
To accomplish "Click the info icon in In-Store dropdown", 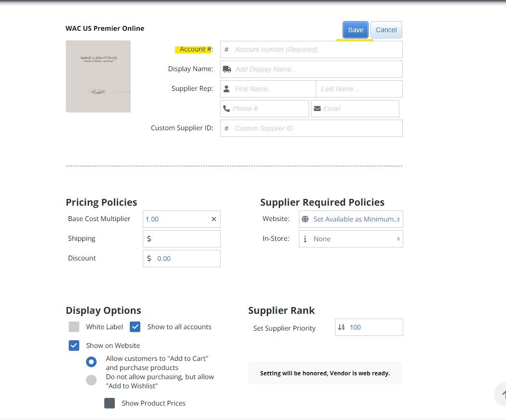I will tap(305, 239).
